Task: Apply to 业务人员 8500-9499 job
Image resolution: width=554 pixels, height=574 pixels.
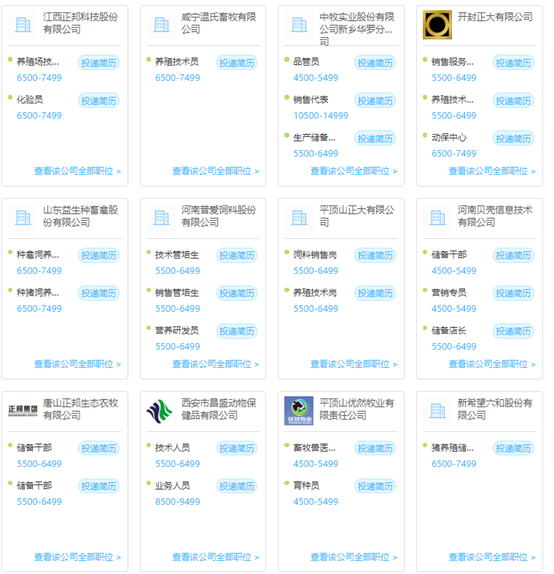Action: (237, 486)
